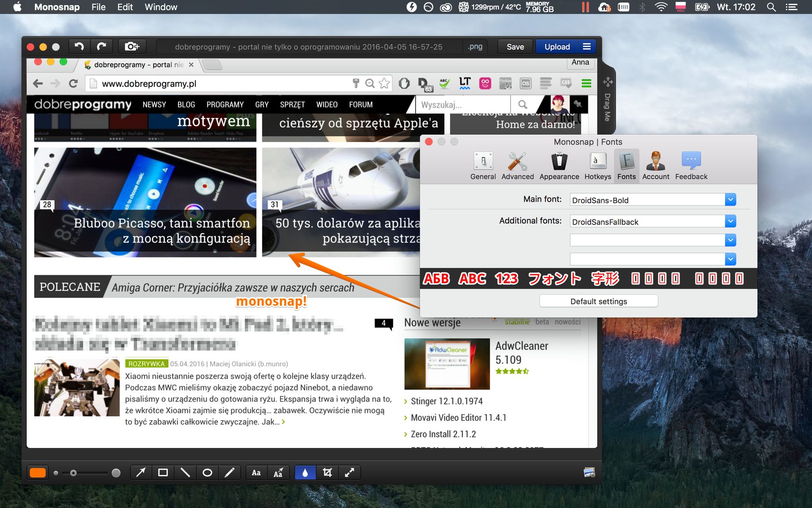The image size is (812, 508).
Task: Take a new screenshot with camera icon
Action: 132,46
